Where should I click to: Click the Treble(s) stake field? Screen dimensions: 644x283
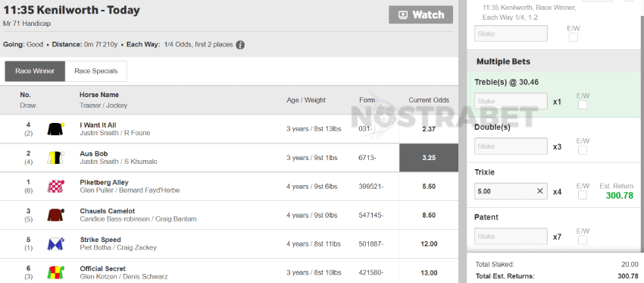[511, 101]
